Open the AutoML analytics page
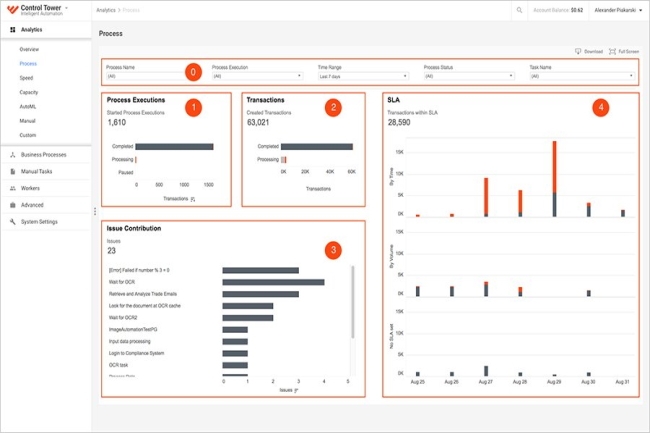 pyautogui.click(x=28, y=105)
